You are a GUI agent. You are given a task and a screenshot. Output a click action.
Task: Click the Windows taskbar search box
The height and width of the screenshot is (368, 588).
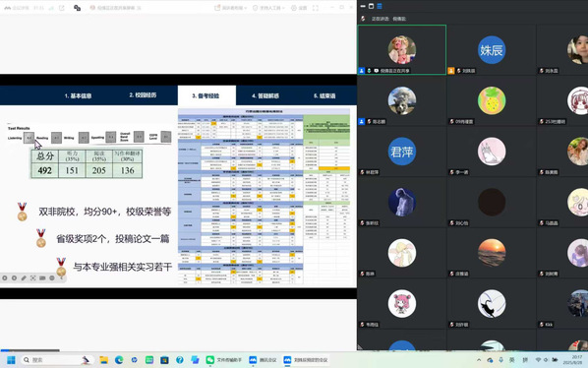56,360
